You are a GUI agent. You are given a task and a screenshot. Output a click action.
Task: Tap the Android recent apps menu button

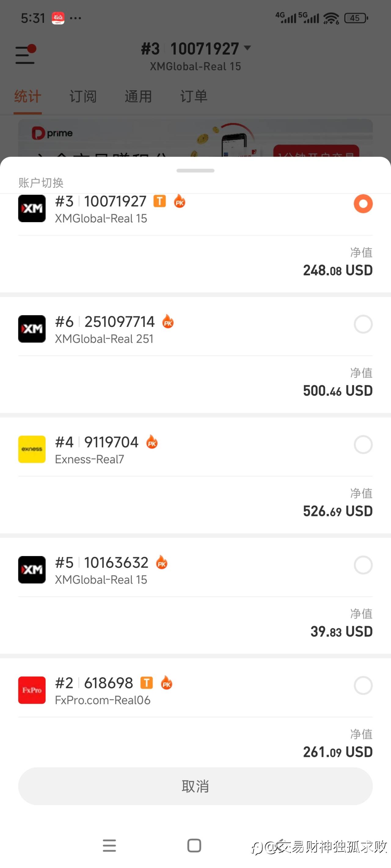coord(109,845)
